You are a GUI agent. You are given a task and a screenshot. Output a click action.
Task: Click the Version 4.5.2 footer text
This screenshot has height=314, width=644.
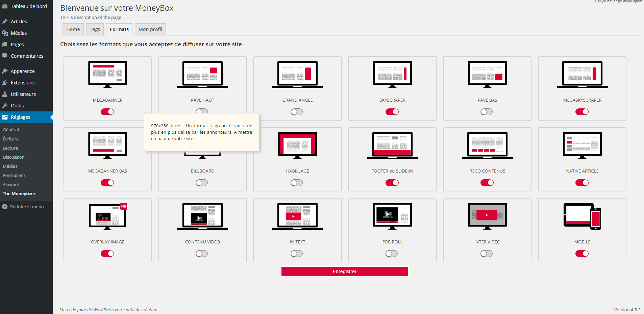(x=627, y=310)
